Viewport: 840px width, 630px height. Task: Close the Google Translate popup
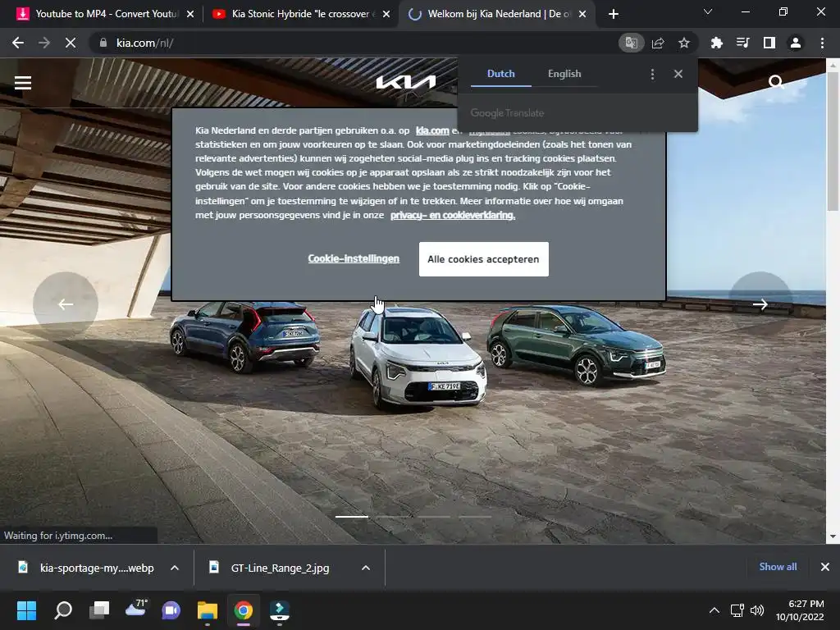(678, 74)
